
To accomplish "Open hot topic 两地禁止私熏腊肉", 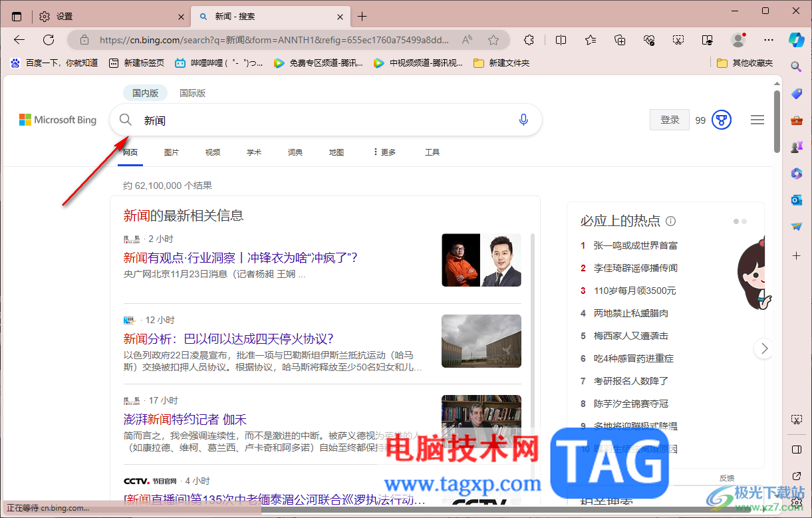I will point(631,313).
